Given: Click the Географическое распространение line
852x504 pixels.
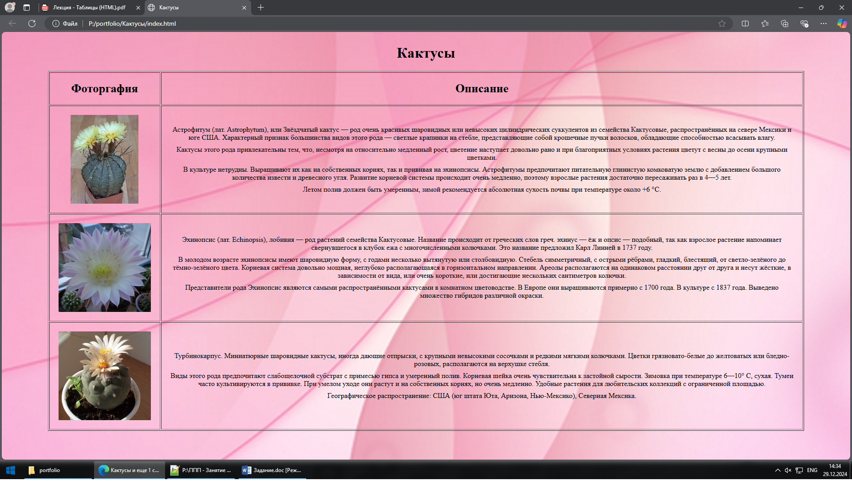Looking at the screenshot, I should [482, 396].
